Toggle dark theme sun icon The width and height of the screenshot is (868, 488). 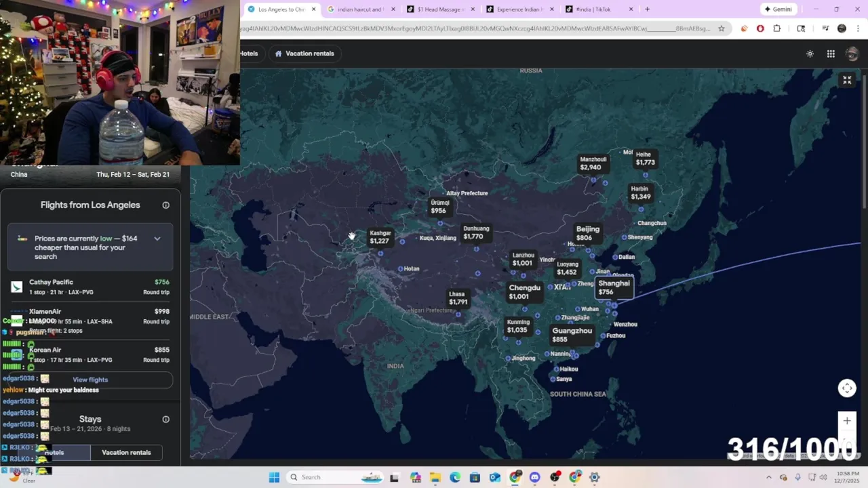810,54
